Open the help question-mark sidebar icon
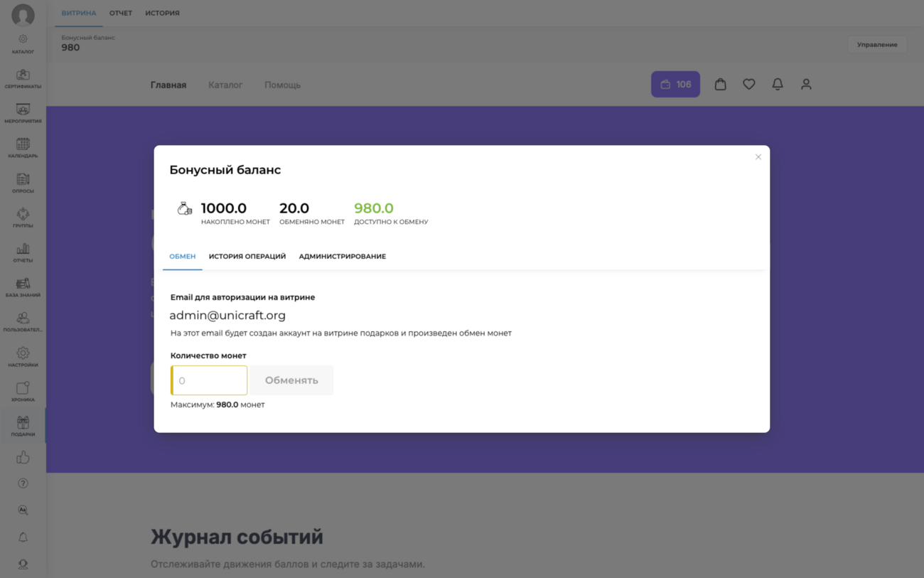 23,483
